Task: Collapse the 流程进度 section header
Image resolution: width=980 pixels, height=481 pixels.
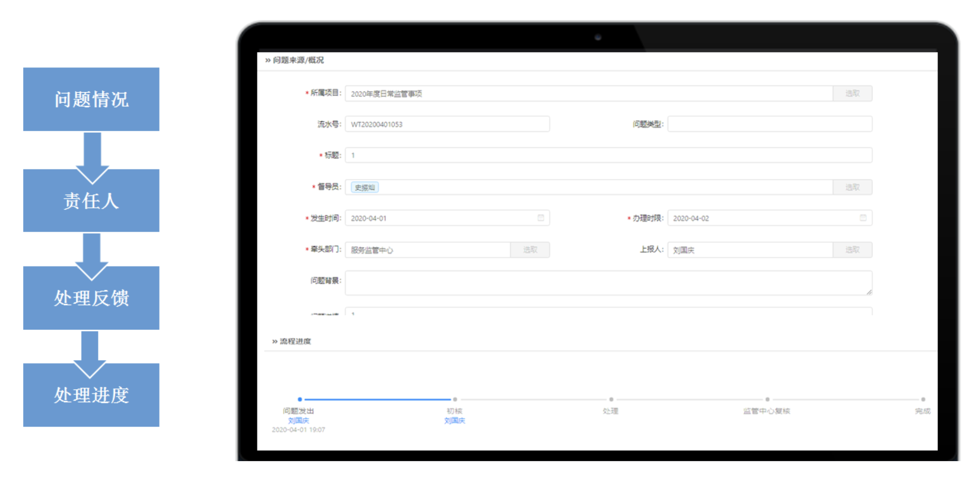Action: point(291,341)
